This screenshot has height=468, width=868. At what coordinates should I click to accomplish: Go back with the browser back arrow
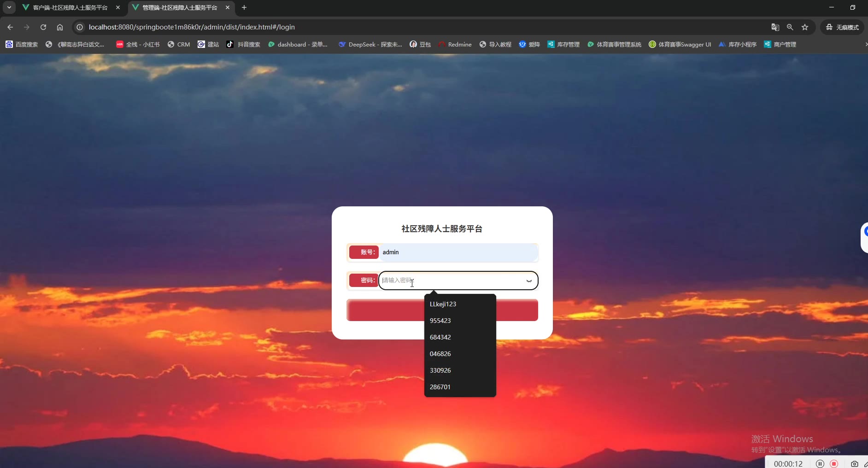pos(10,27)
